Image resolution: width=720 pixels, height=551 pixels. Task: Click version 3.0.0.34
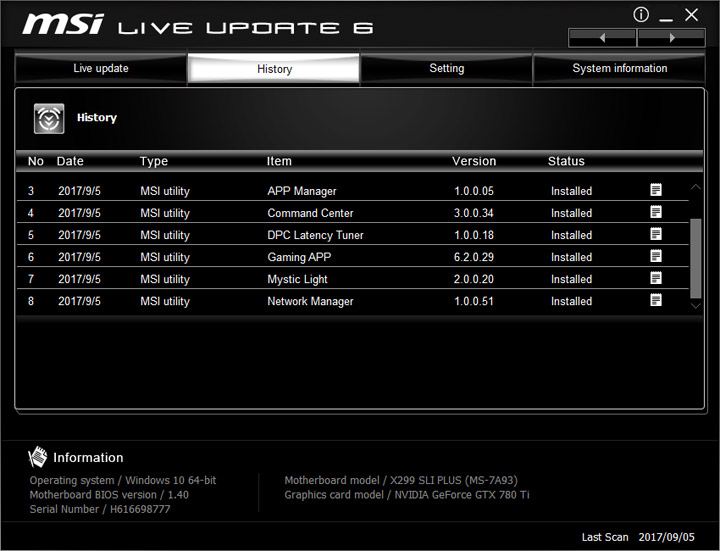[x=474, y=213]
